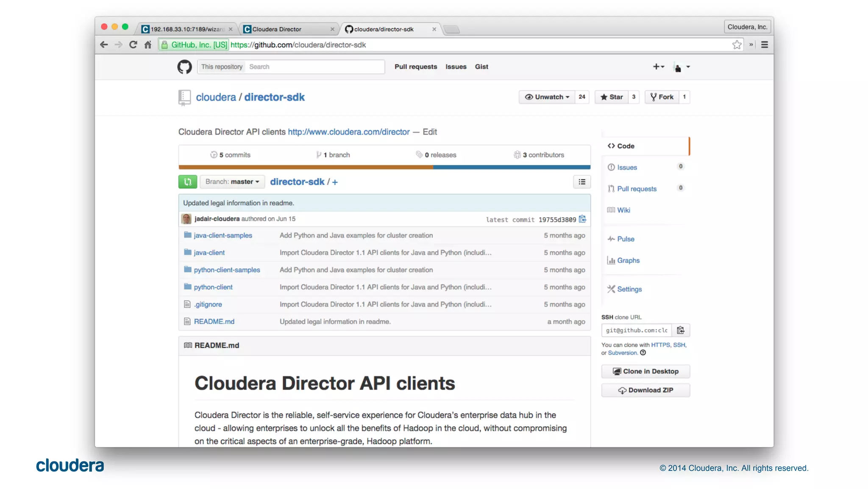Open the Unwatch notifications dropdown

tap(547, 97)
